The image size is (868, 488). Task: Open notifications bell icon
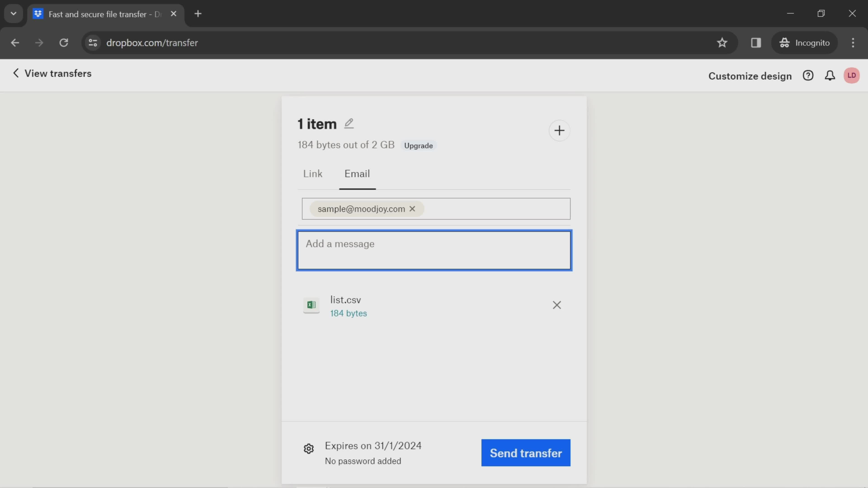click(x=830, y=75)
